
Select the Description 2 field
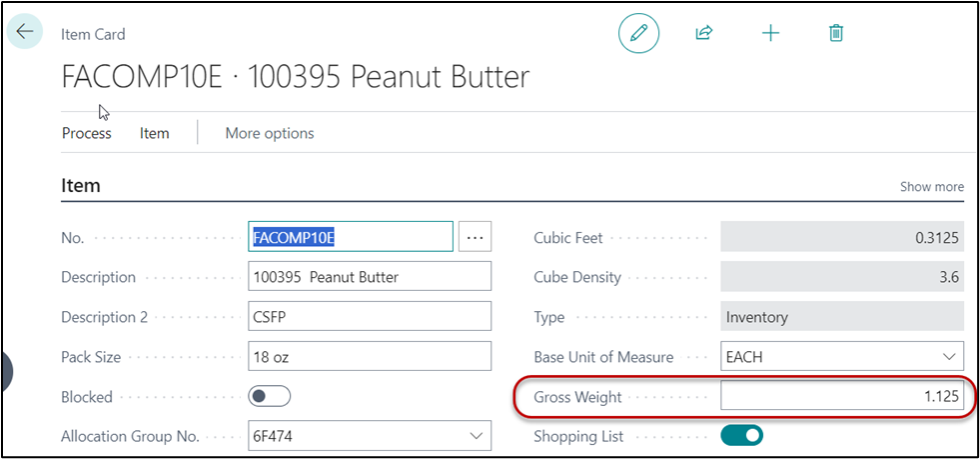(370, 317)
